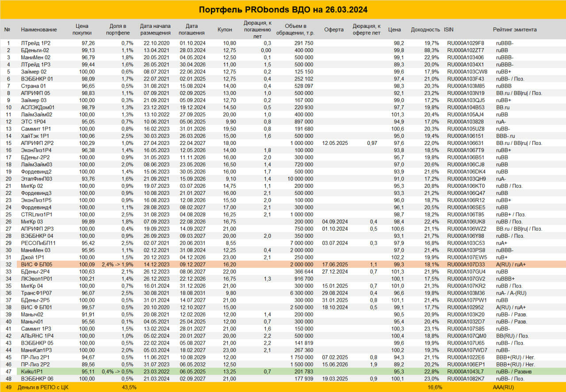Click the title 'Портфель PRObonds ВДО на 26.03.2024'
This screenshot has width=566, height=392.
(x=283, y=10)
